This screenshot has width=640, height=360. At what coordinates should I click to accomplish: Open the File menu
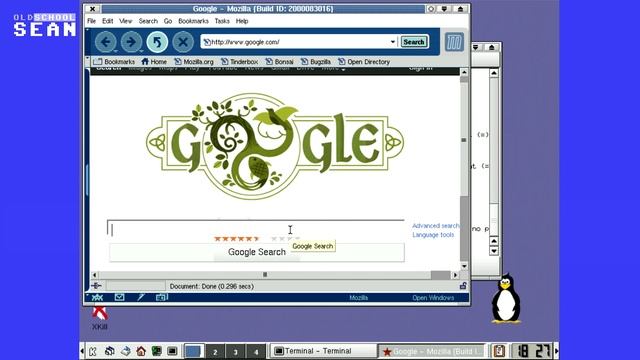pyautogui.click(x=91, y=21)
